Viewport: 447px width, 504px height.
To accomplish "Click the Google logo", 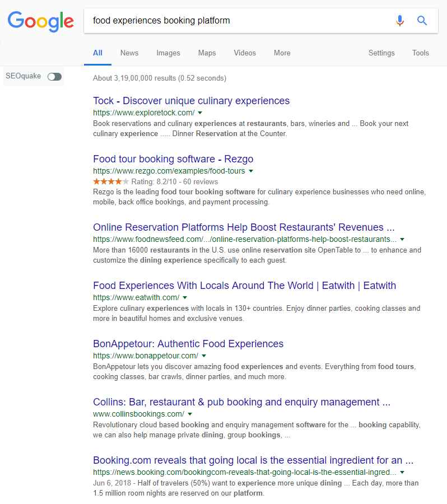I will pos(41,21).
